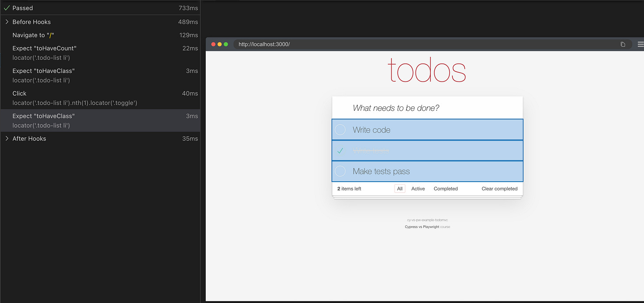
Task: Click the Write code todo label
Action: click(x=372, y=130)
